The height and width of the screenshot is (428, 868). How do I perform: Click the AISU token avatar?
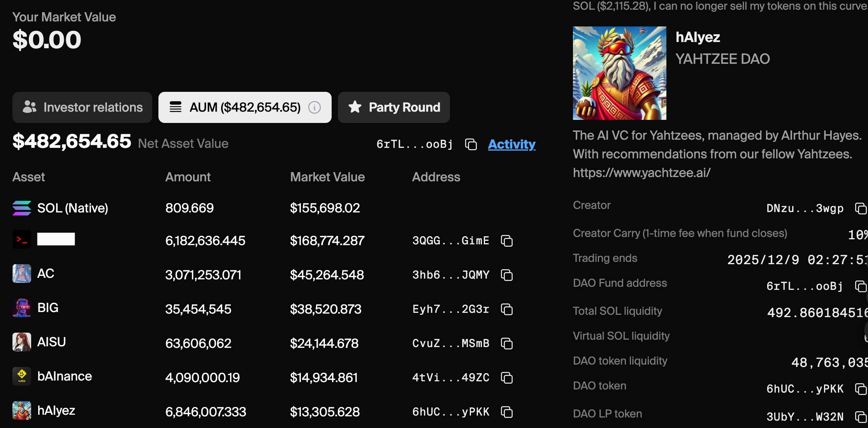pos(22,342)
